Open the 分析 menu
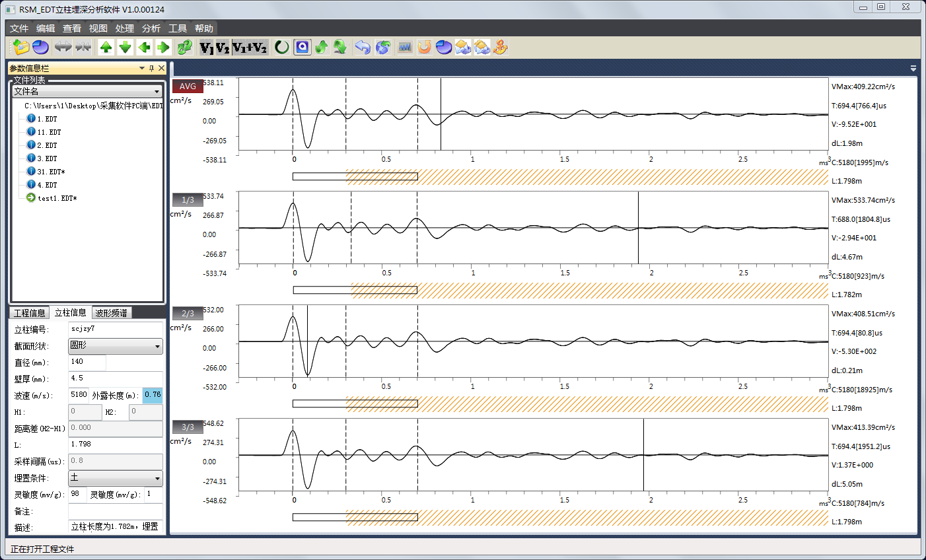Image resolution: width=926 pixels, height=560 pixels. [151, 28]
